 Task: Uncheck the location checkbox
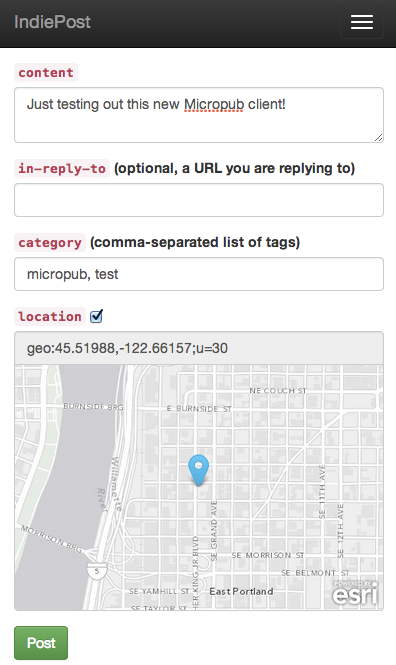[96, 316]
